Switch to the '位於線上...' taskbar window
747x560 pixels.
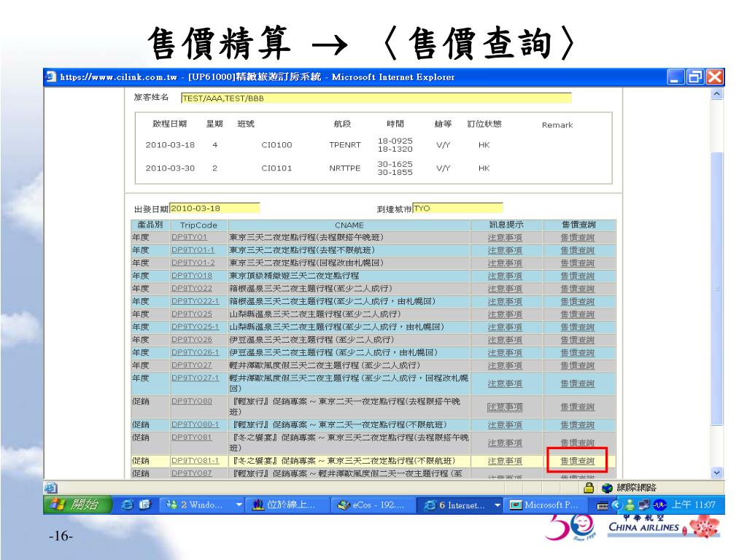coord(287,505)
